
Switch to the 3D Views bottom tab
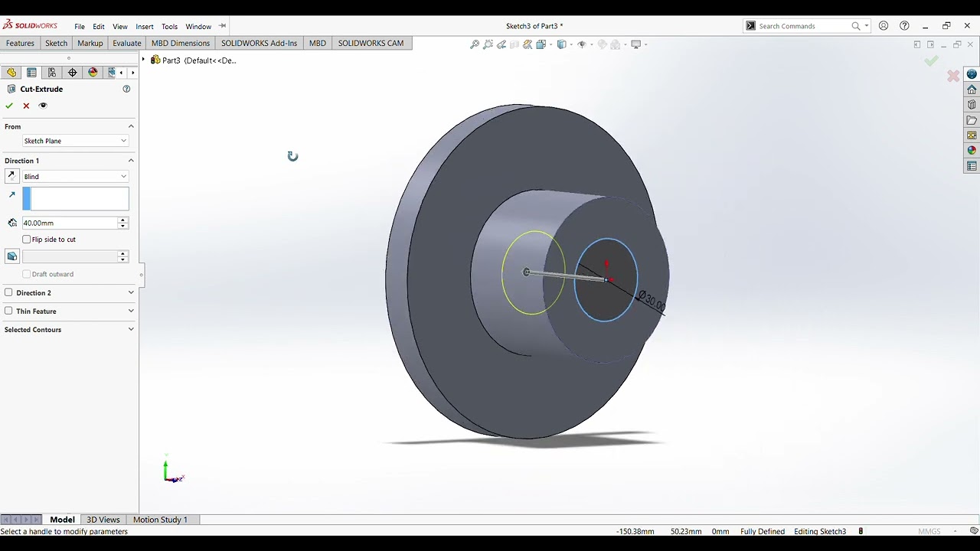pos(103,520)
